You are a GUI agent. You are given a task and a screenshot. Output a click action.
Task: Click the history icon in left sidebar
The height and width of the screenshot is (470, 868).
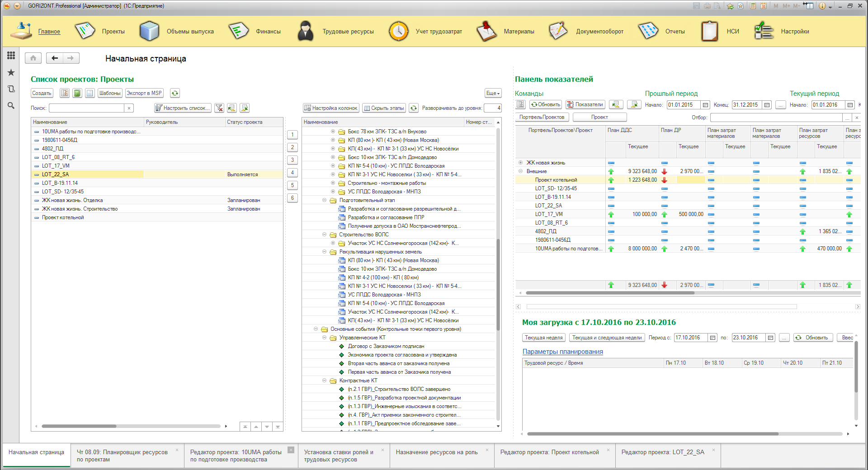tap(11, 89)
